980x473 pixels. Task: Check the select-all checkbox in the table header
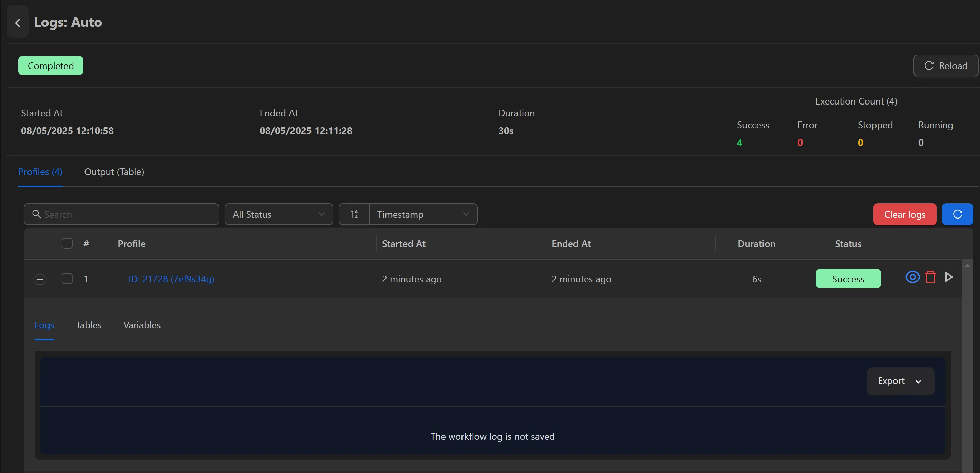(67, 243)
